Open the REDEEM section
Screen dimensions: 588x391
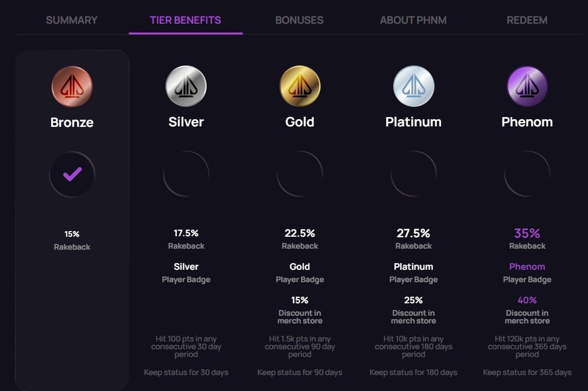527,20
